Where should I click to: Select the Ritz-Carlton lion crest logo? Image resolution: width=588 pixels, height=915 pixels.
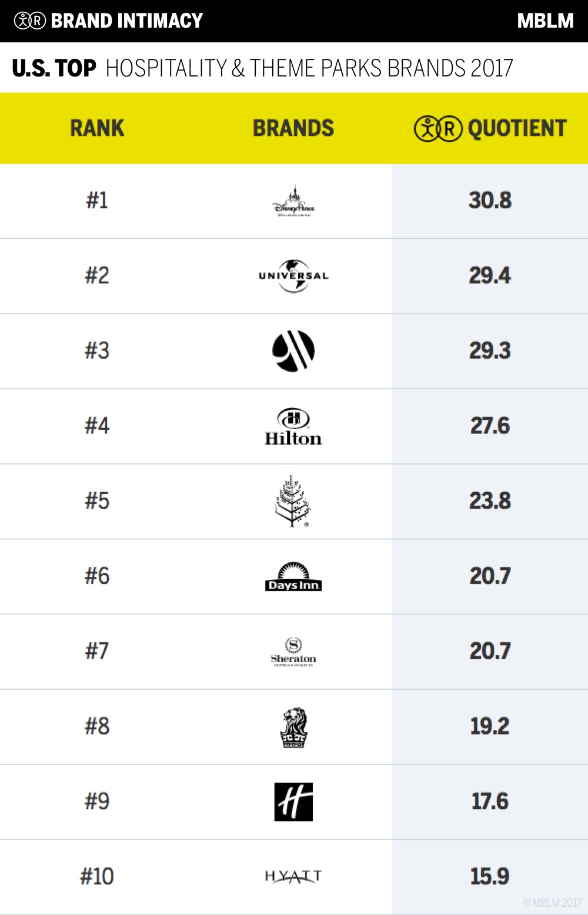pyautogui.click(x=293, y=727)
